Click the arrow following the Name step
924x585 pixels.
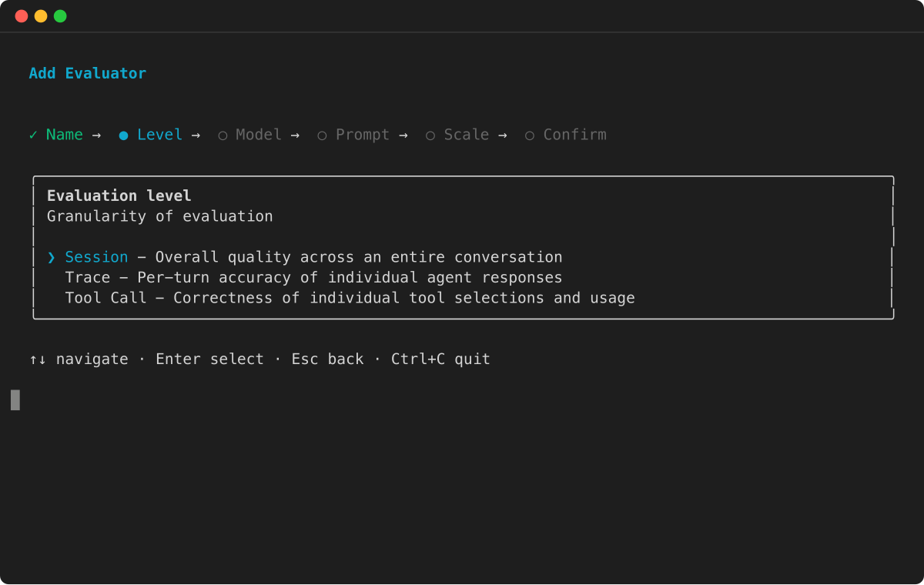click(96, 135)
